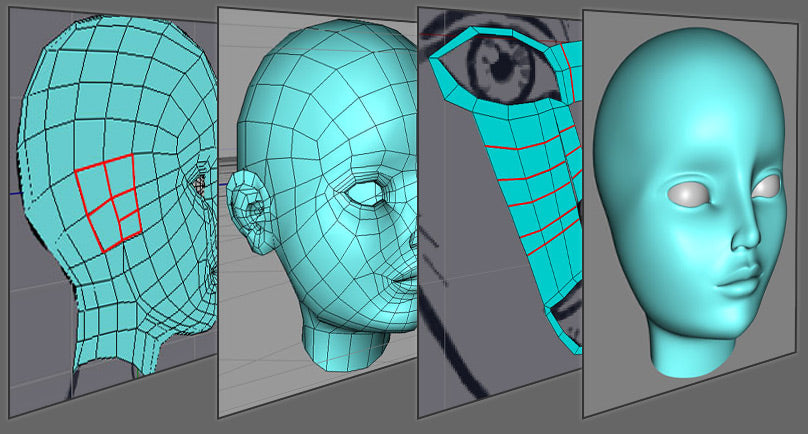Click the drawn eye pupil in reference sketch
The width and height of the screenshot is (808, 434).
click(x=501, y=67)
